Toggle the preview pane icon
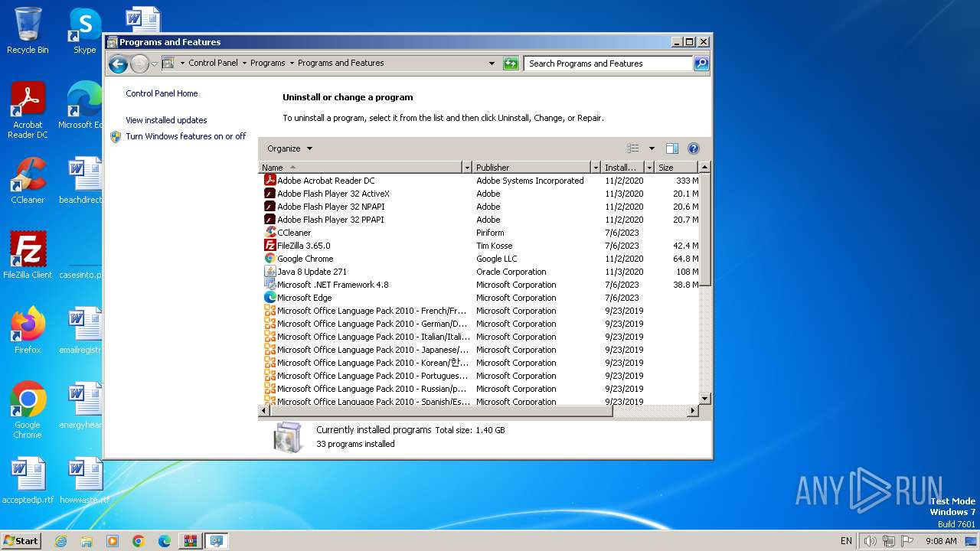Image resolution: width=980 pixels, height=551 pixels. pos(672,148)
